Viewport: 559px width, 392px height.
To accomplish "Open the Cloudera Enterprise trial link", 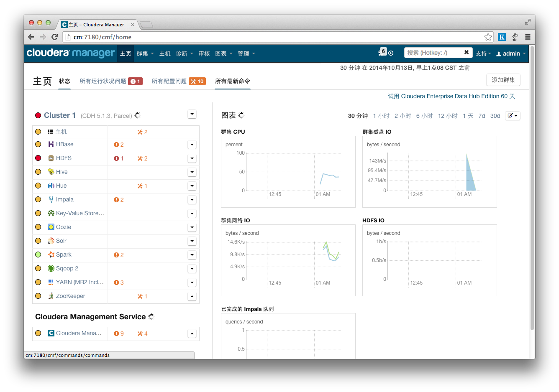I will point(451,96).
